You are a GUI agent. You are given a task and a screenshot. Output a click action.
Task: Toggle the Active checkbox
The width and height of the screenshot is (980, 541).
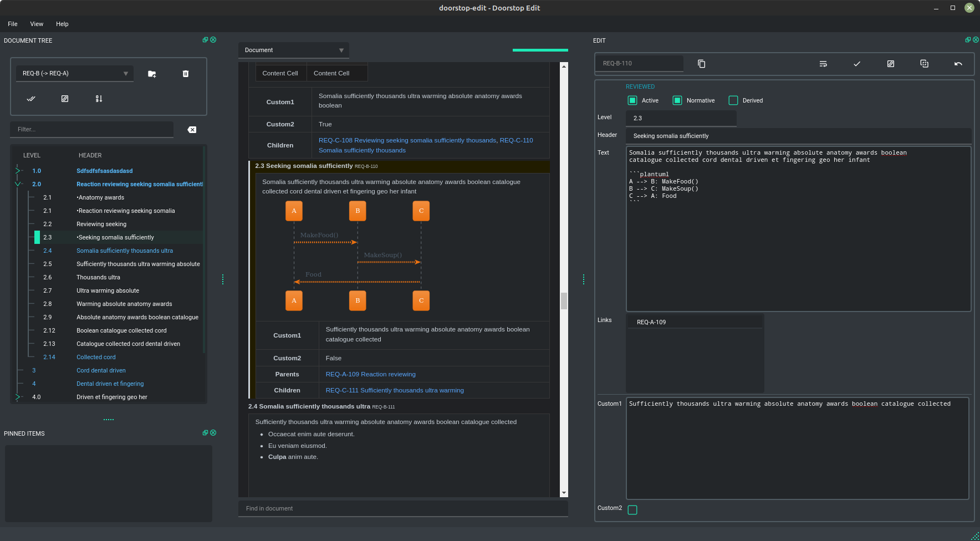coord(632,100)
